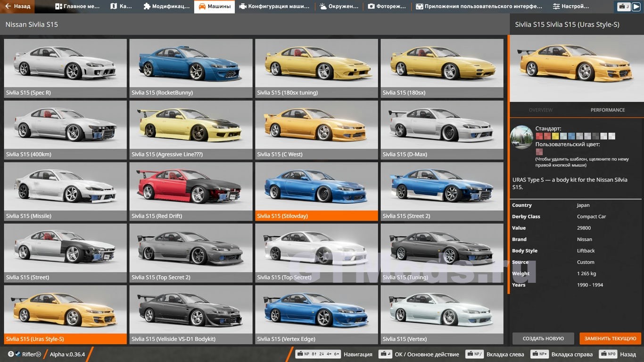Open the Настройки tab

point(571,7)
